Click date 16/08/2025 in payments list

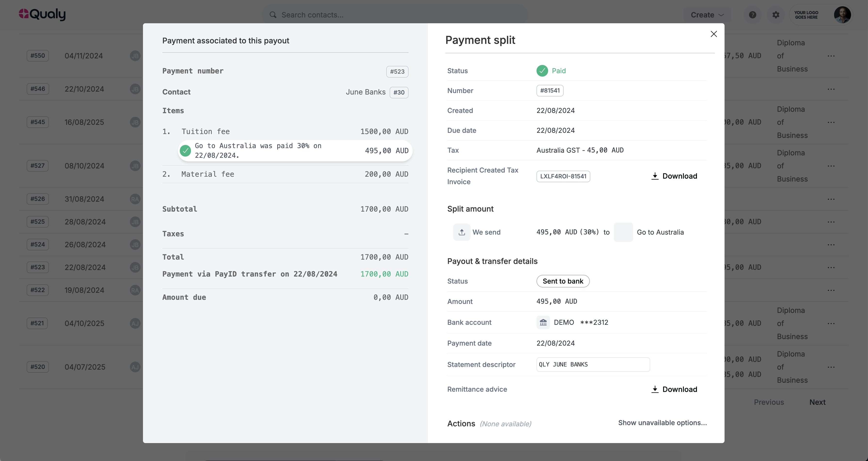(x=84, y=122)
